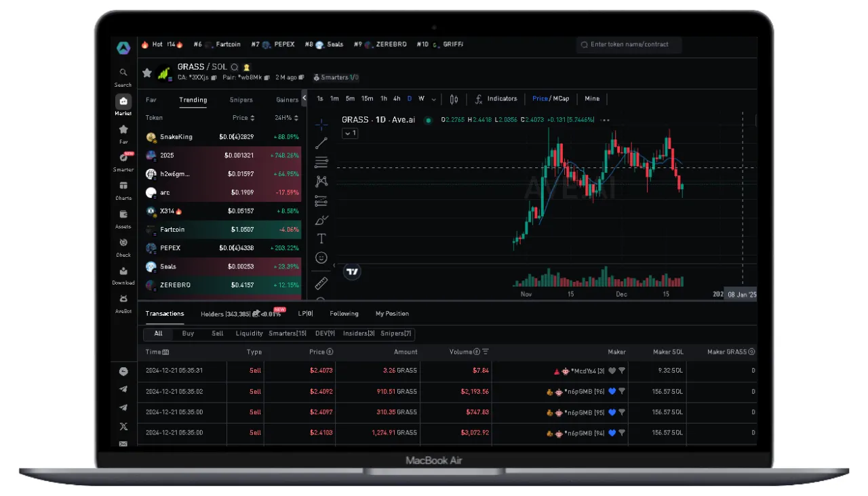This screenshot has width=868, height=496.
Task: Click the email icon in sidebar
Action: point(123,444)
